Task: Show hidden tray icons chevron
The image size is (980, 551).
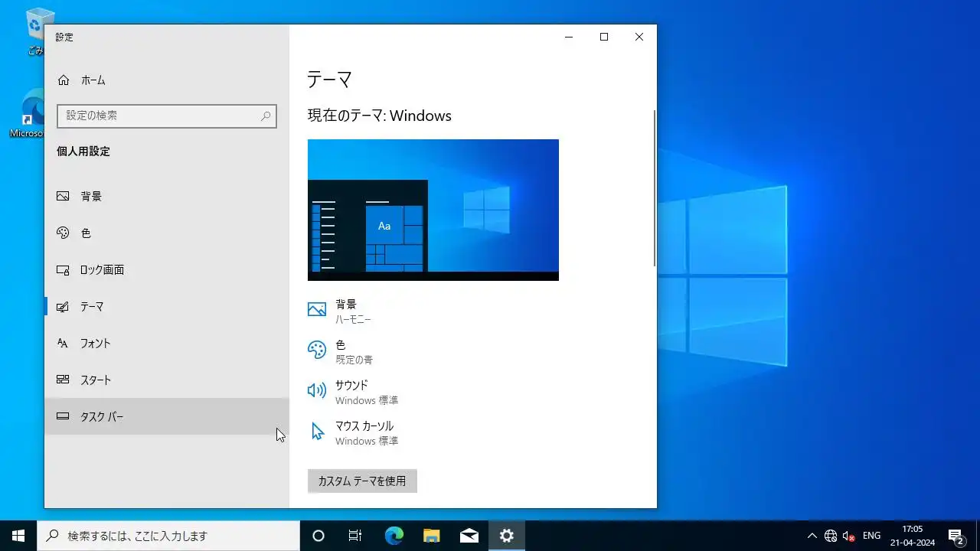Action: click(812, 536)
